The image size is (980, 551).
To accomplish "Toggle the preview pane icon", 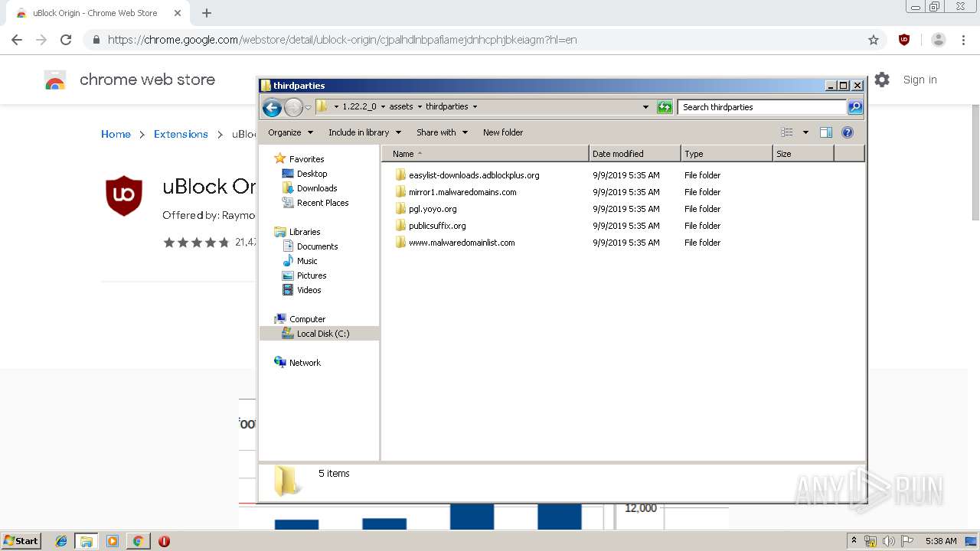I will tap(825, 132).
